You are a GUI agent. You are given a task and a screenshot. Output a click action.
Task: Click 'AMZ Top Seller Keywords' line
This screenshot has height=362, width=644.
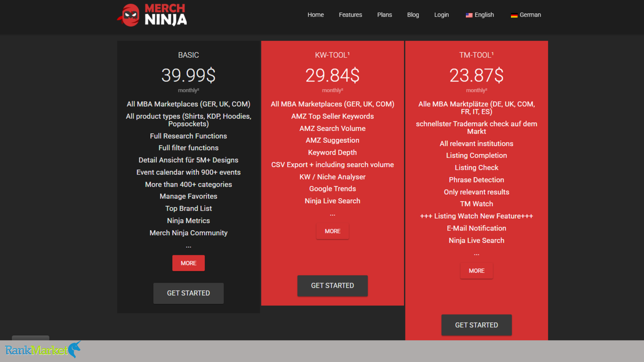click(x=333, y=116)
